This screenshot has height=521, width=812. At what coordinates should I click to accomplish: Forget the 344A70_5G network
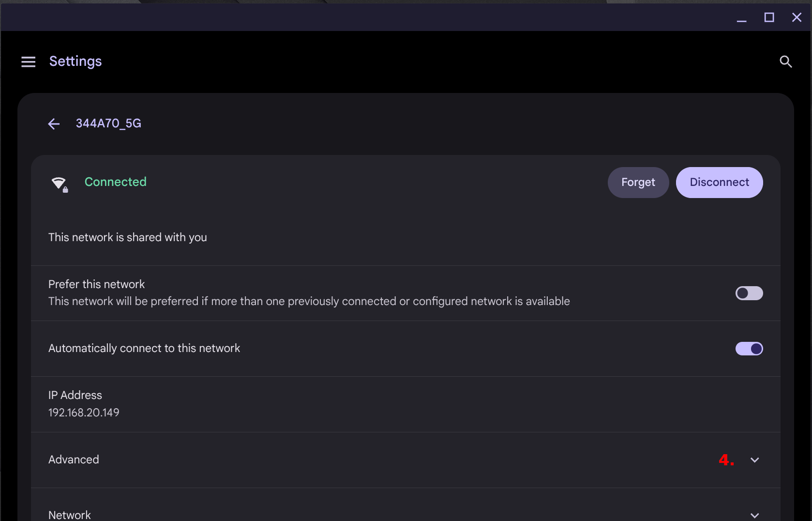(638, 183)
